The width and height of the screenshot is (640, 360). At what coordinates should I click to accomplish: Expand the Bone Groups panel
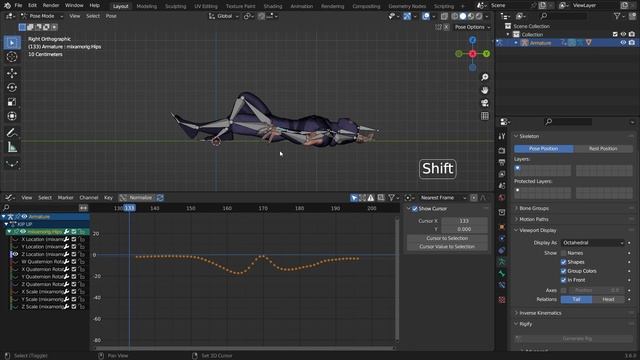coord(534,208)
